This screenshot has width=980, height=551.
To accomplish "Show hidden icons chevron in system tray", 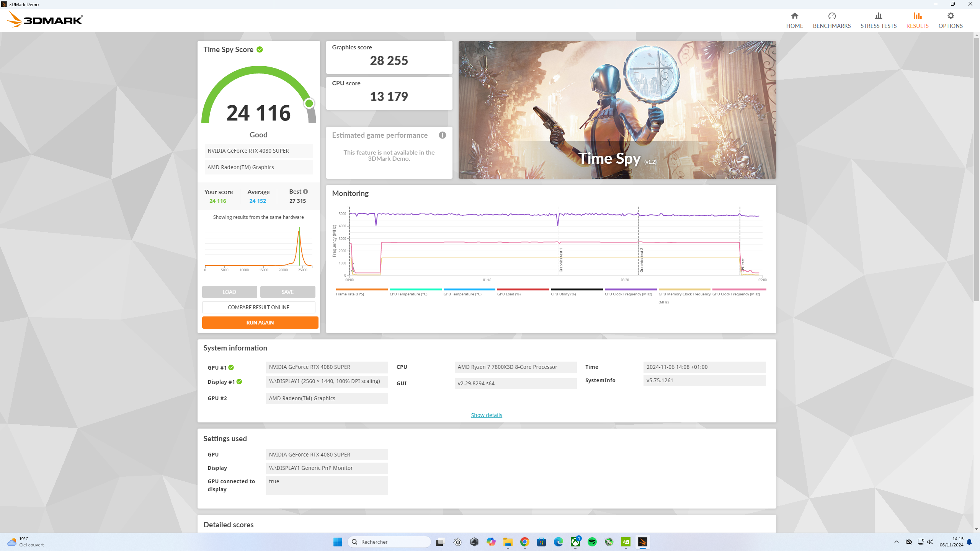I will (896, 542).
